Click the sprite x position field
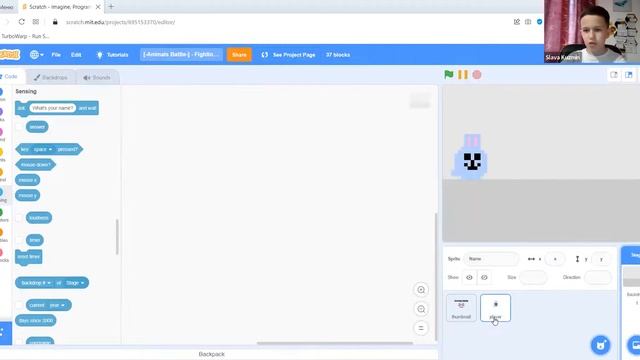The height and width of the screenshot is (360, 640). click(555, 259)
